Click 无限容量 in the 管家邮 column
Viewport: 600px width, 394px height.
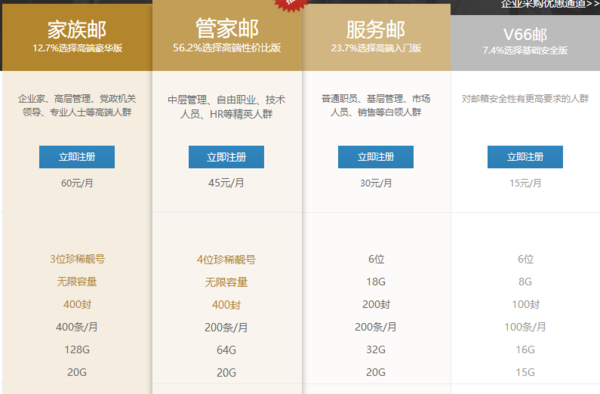coord(226,282)
